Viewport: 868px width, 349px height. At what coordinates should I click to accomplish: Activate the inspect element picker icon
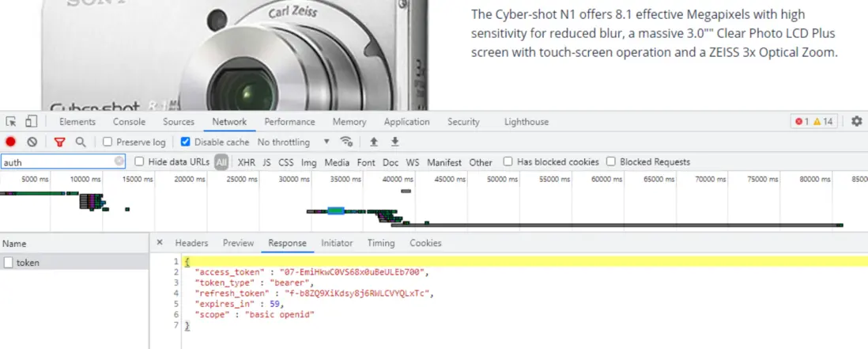(11, 121)
